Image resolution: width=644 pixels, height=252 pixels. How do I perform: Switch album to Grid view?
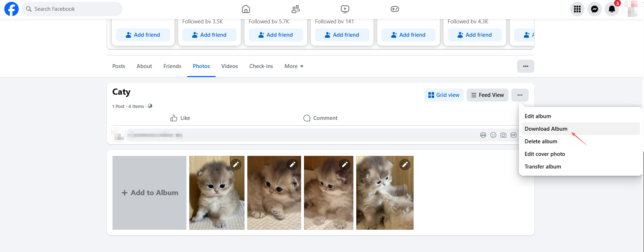[x=444, y=95]
